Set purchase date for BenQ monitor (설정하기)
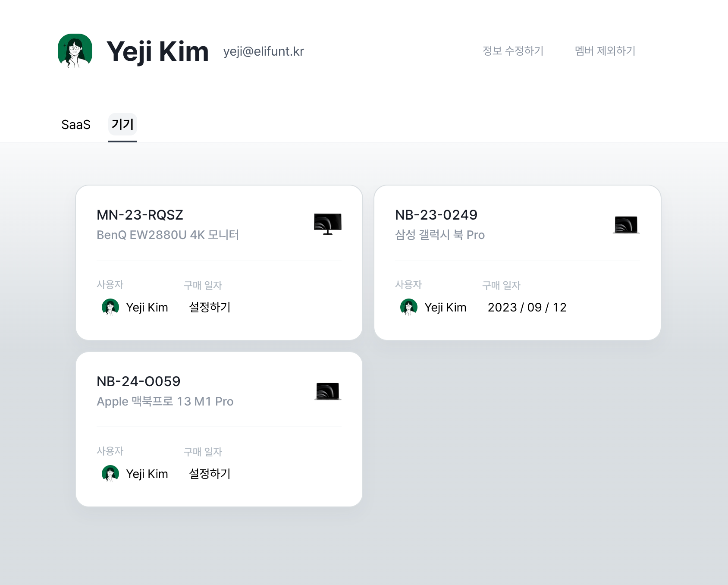 [x=210, y=307]
